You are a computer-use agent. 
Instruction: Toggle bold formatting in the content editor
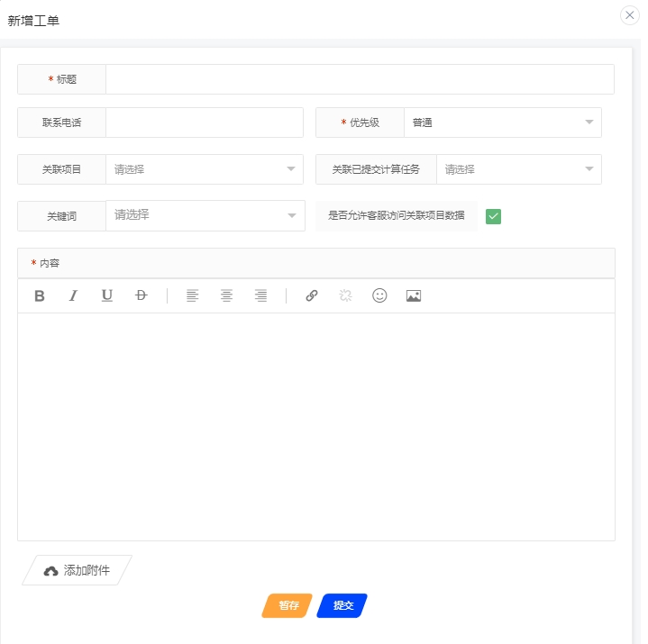[40, 295]
